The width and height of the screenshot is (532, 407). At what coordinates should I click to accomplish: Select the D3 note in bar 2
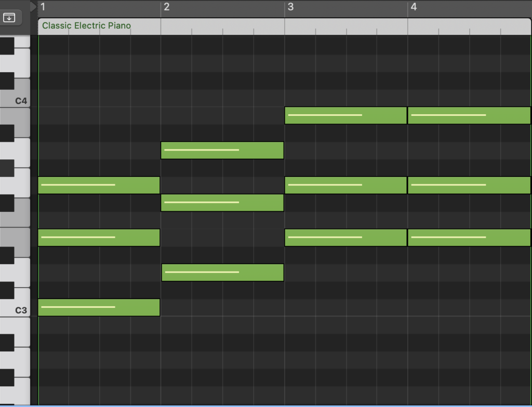pyautogui.click(x=222, y=272)
